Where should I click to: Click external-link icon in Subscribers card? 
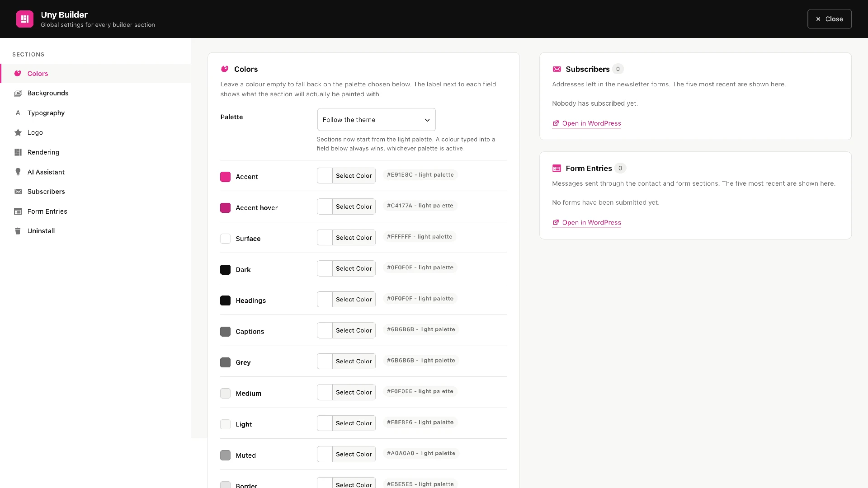[556, 123]
